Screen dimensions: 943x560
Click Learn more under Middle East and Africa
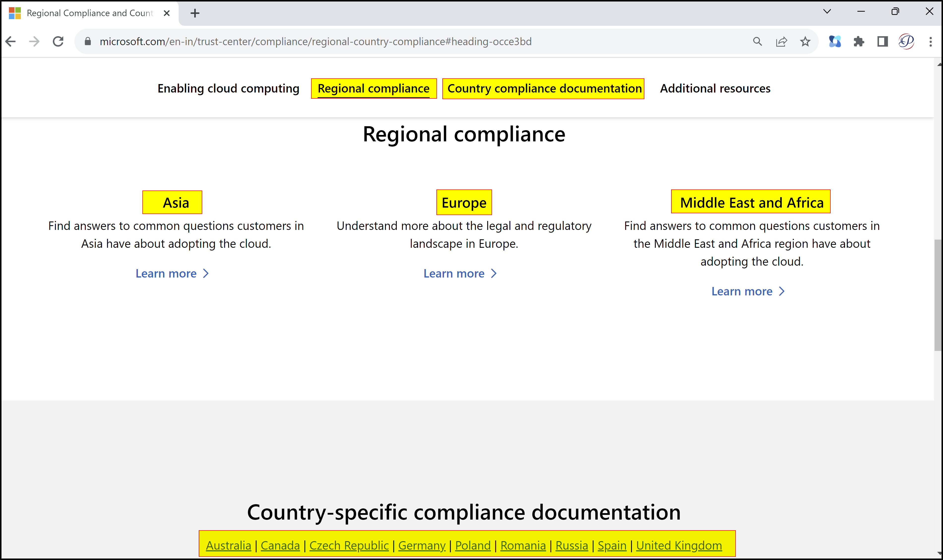748,291
